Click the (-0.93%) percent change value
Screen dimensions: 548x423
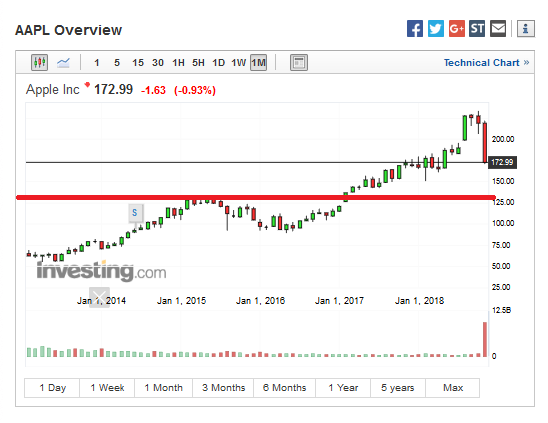point(195,90)
